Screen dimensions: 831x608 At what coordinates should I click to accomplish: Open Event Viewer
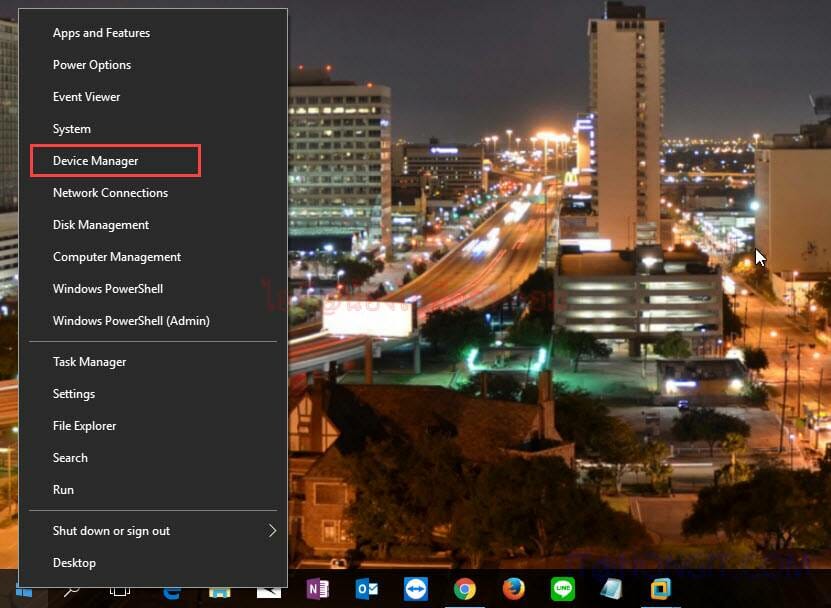[x=86, y=96]
